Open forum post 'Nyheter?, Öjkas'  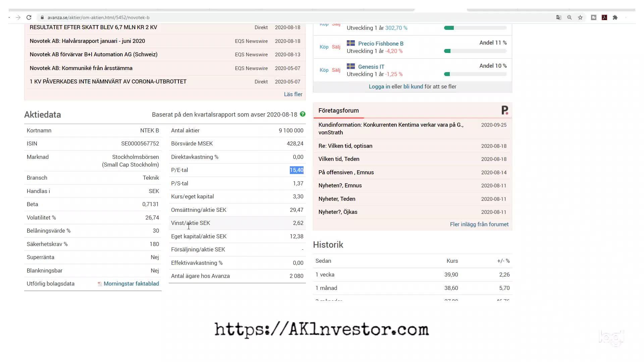coord(338,212)
